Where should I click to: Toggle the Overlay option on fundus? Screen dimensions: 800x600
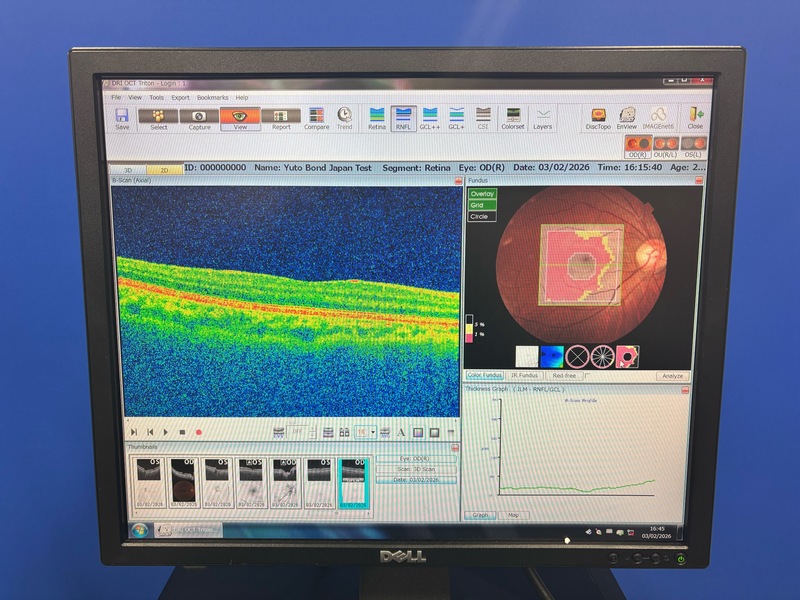coord(482,194)
